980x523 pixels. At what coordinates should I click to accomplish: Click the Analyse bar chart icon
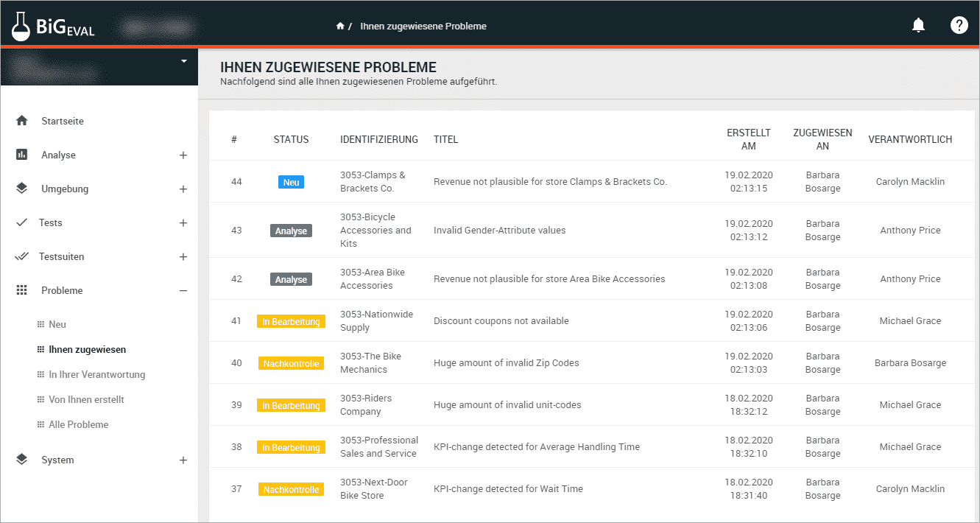(x=21, y=155)
